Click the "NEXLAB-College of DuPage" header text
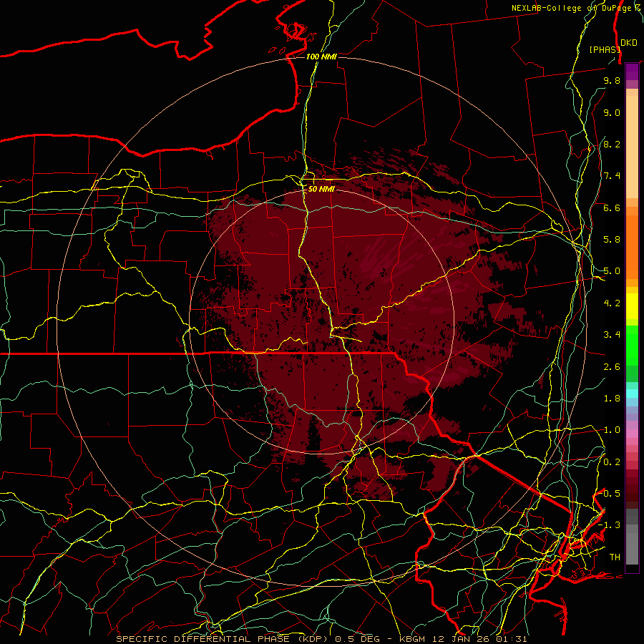Screen dimensions: 644x644 pos(572,8)
